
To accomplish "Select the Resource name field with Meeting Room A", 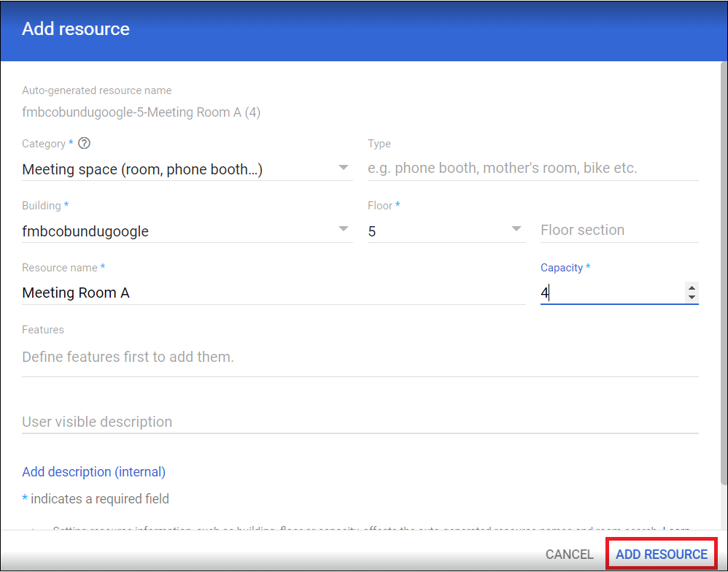I will point(274,293).
